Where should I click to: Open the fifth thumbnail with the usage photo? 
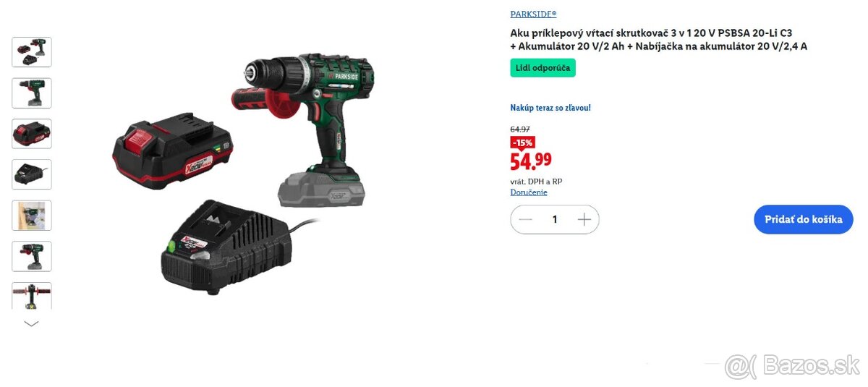pyautogui.click(x=32, y=216)
